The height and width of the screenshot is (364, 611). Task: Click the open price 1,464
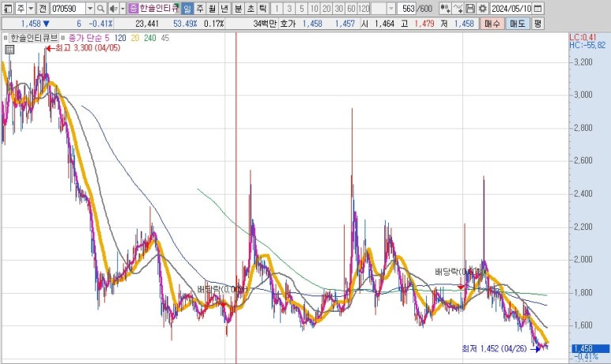click(384, 24)
